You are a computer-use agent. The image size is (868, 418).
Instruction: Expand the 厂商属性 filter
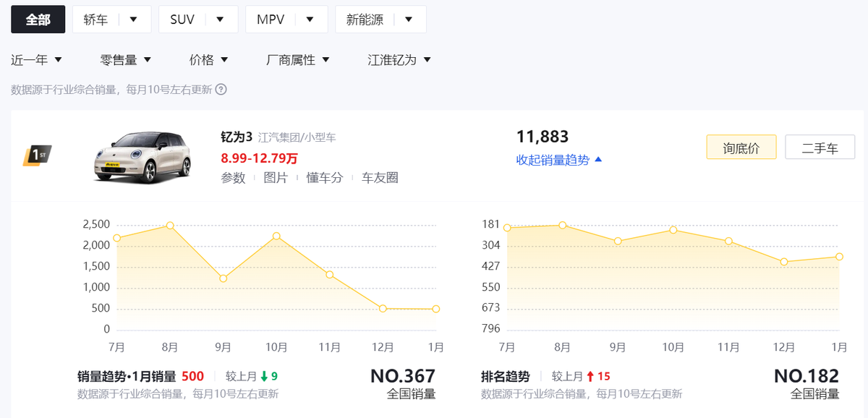click(298, 60)
